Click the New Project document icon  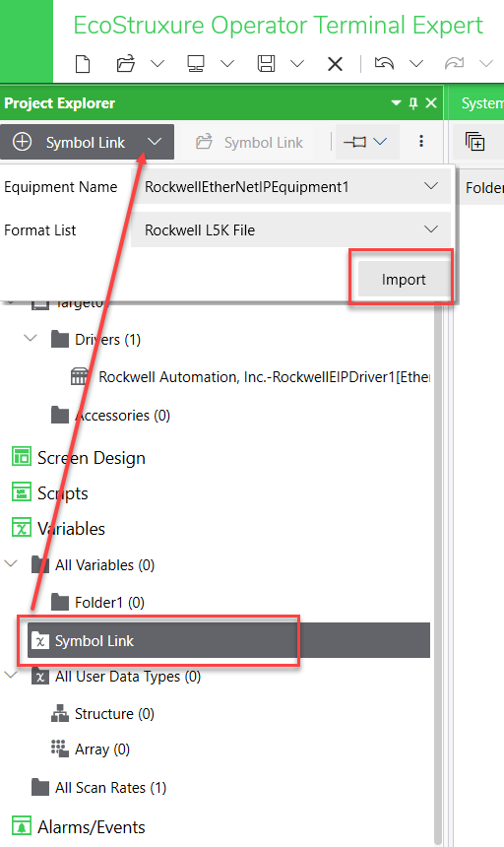coord(83,64)
